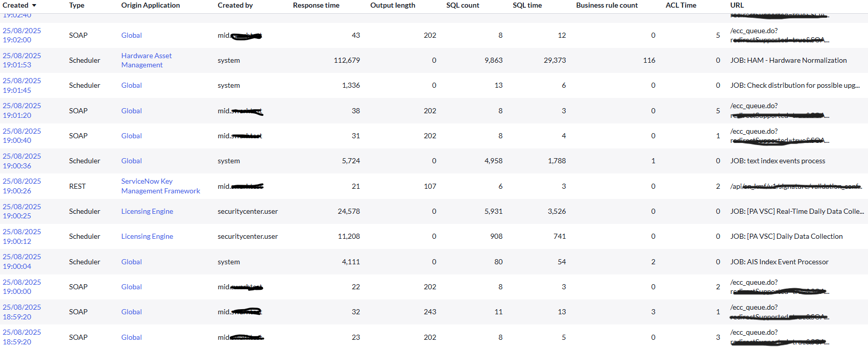Open the 25/08/2025 19:00:04 record link

[x=22, y=262]
